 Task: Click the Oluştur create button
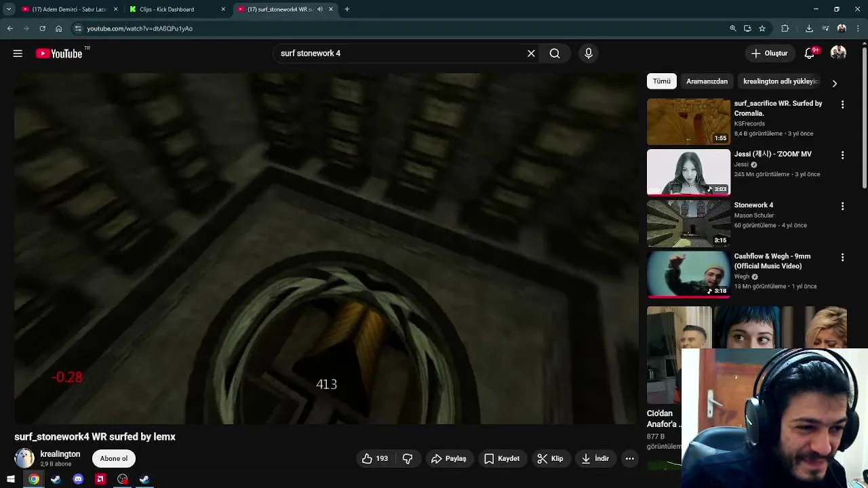770,54
